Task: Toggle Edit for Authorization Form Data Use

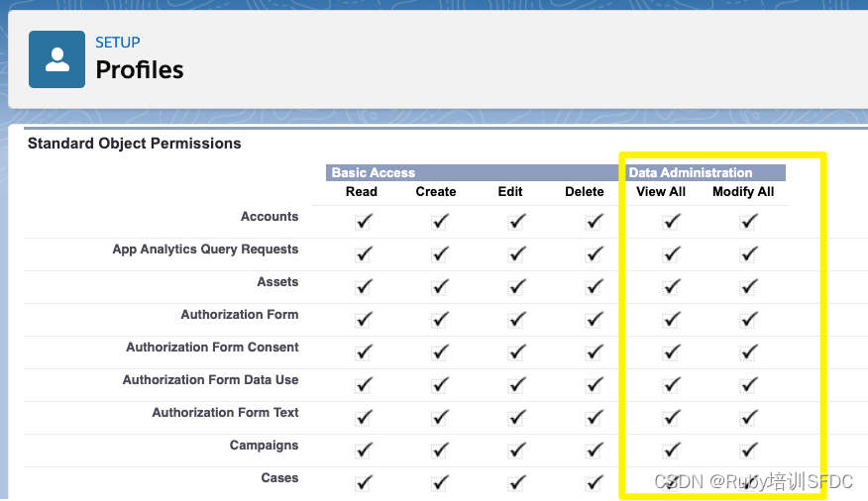Action: point(516,385)
